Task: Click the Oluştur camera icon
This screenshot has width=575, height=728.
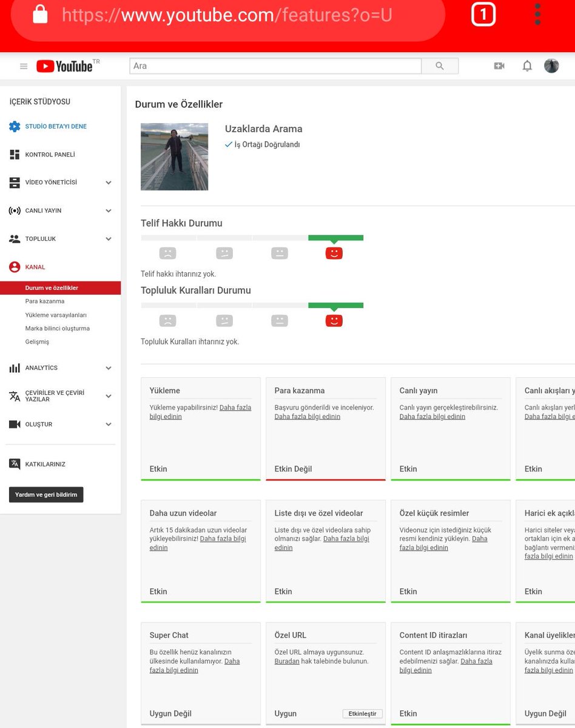Action: pos(15,424)
